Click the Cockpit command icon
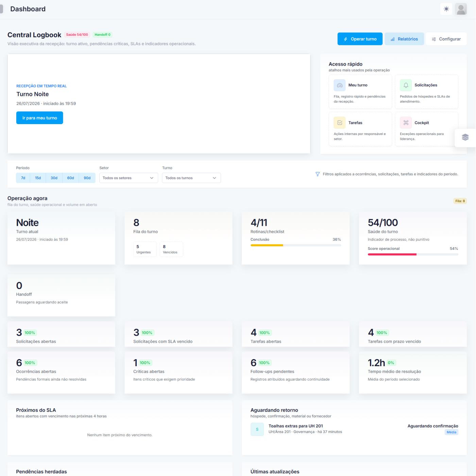The height and width of the screenshot is (476, 476). click(x=406, y=123)
